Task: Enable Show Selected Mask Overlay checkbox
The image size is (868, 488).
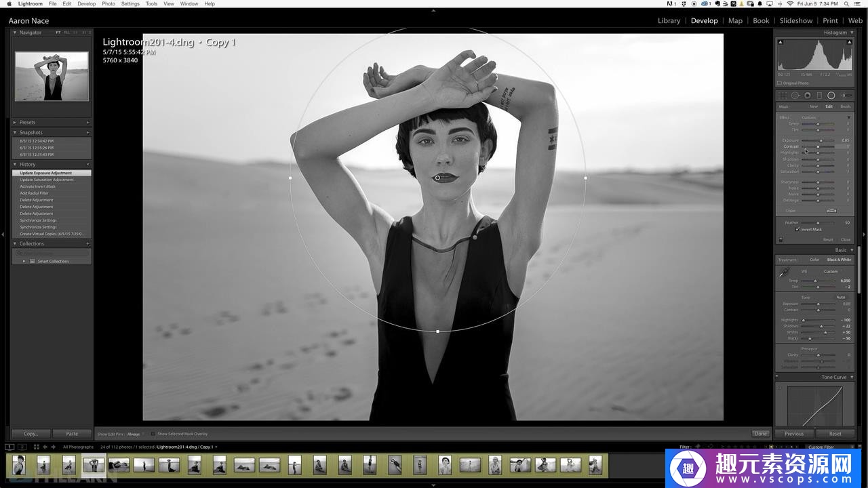Action: click(153, 434)
